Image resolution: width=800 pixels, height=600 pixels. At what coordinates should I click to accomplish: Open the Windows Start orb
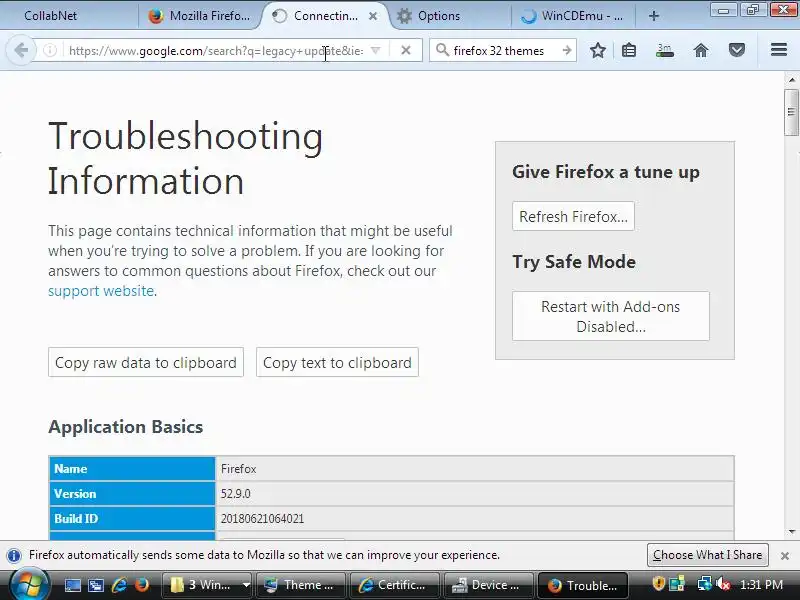coord(29,585)
